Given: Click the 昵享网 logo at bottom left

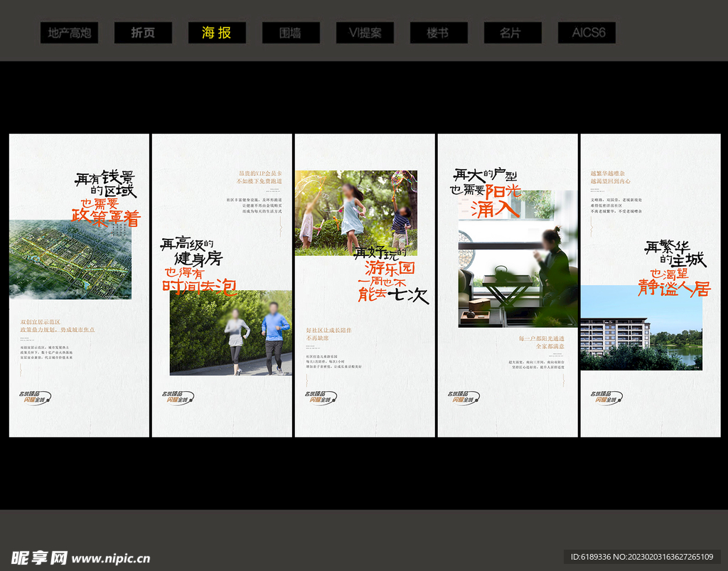Looking at the screenshot, I should (x=39, y=557).
